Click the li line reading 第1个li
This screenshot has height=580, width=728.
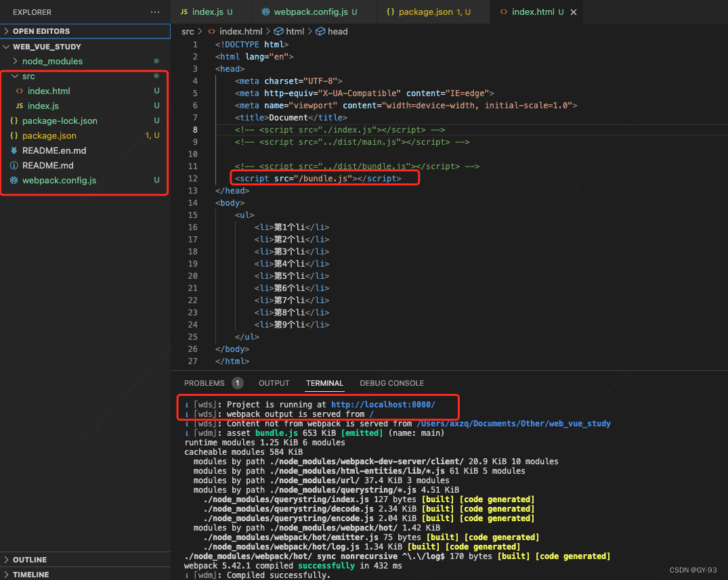292,227
